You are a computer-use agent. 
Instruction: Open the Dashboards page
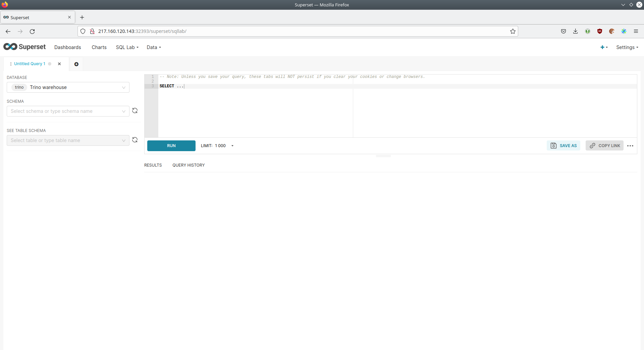[68, 47]
